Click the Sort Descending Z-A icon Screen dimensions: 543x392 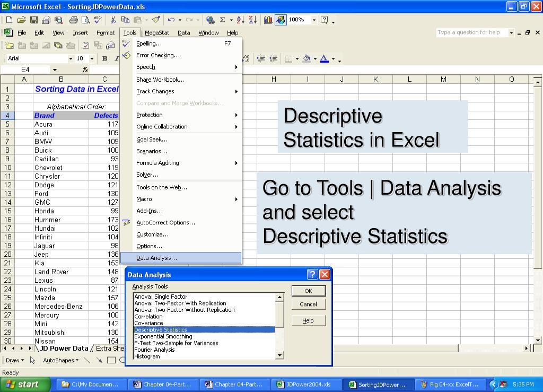click(253, 20)
